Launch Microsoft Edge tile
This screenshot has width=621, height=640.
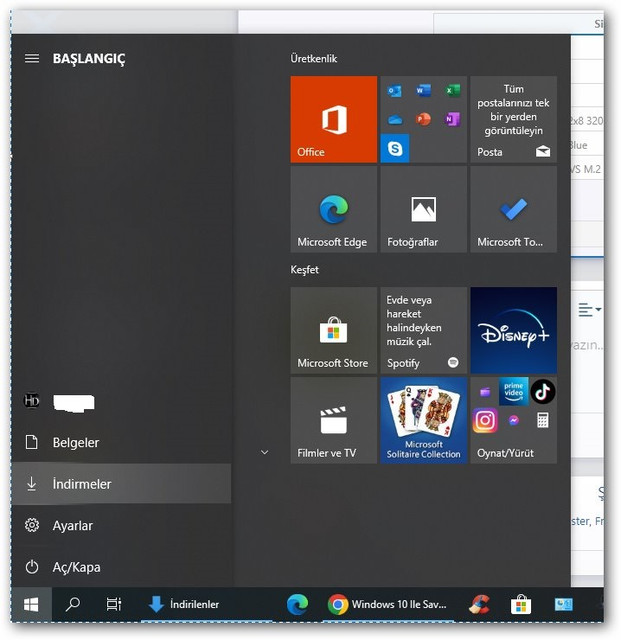[x=334, y=209]
